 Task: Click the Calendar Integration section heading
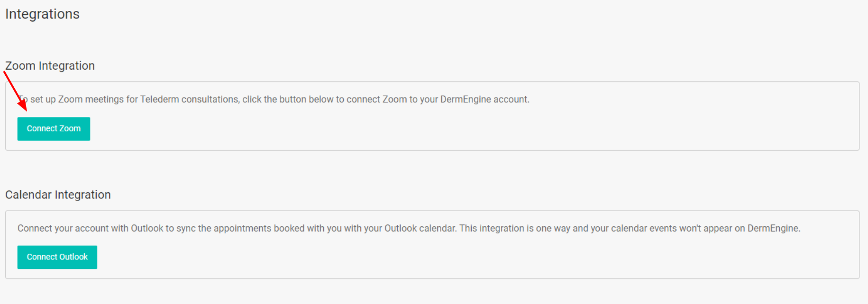[58, 195]
